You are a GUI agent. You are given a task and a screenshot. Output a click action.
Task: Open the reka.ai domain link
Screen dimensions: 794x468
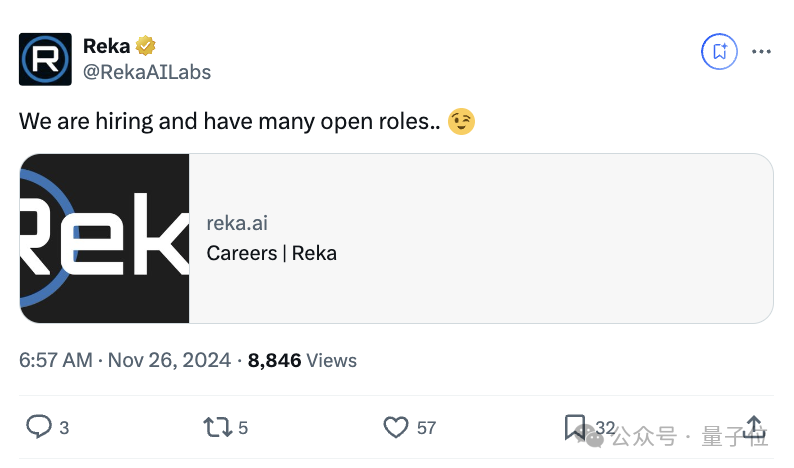(237, 223)
